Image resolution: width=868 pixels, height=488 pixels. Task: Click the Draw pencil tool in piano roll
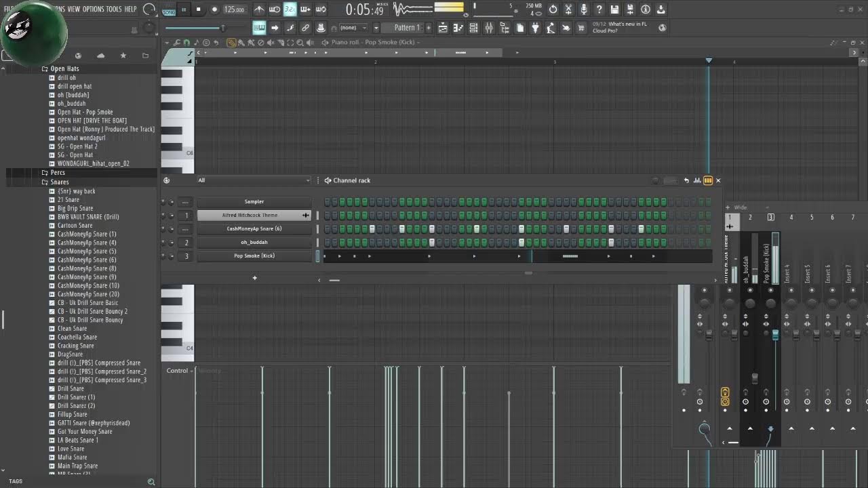[x=231, y=42]
